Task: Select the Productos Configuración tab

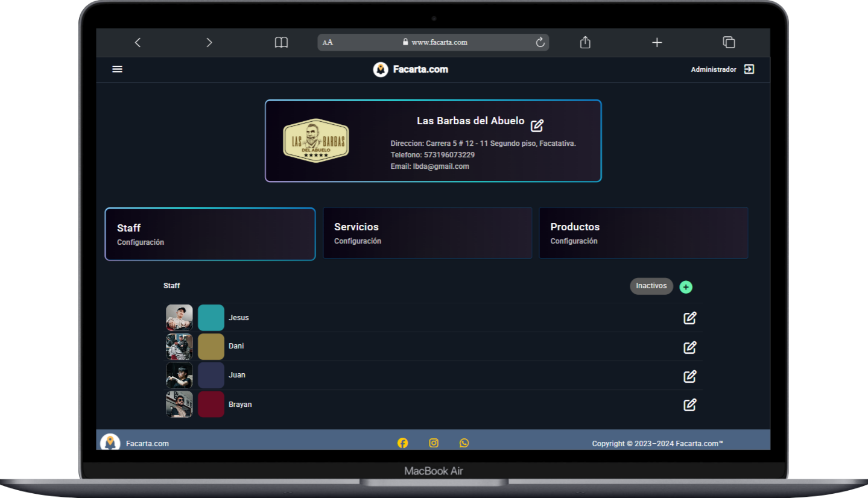Action: pyautogui.click(x=644, y=233)
